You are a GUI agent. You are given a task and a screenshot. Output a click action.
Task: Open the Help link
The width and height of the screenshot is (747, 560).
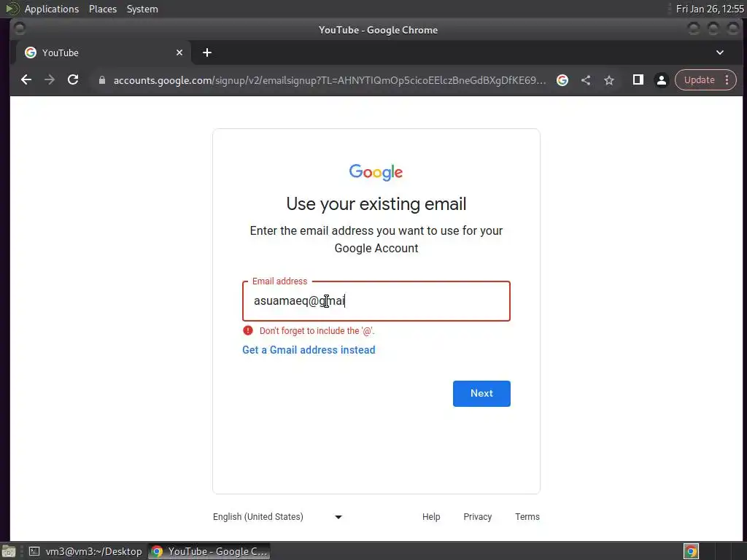tap(431, 517)
